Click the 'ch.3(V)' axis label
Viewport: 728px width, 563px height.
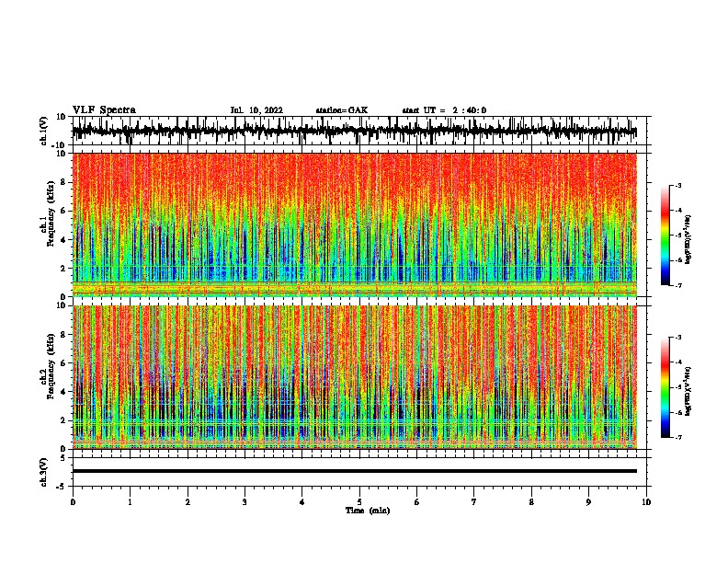pyautogui.click(x=44, y=472)
